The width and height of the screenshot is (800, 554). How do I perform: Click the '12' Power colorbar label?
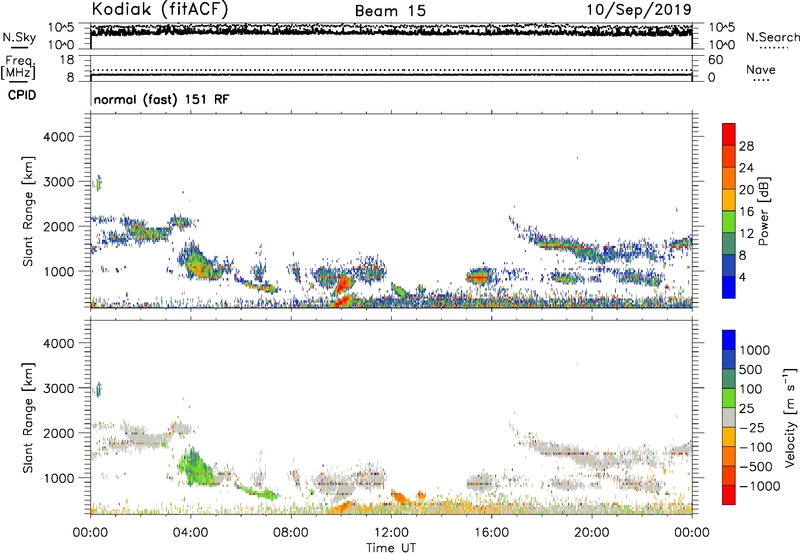point(746,234)
